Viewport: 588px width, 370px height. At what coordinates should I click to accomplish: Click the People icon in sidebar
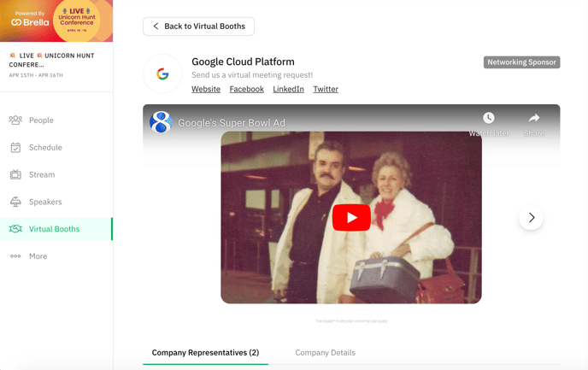[15, 120]
